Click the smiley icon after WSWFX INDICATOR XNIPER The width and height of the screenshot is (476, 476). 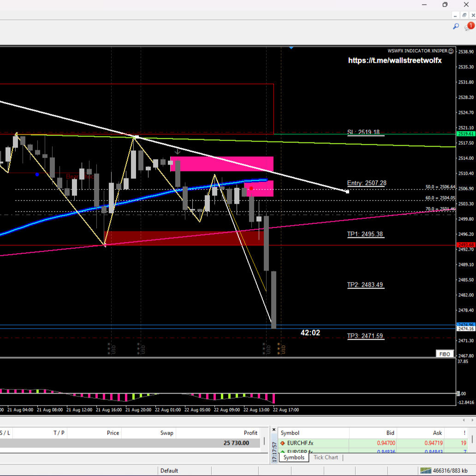click(x=451, y=51)
